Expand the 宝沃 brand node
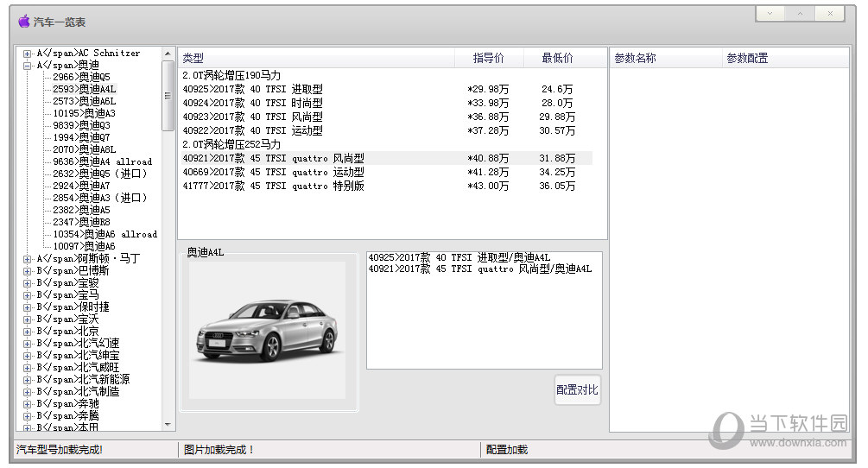868x468 pixels. click(x=27, y=320)
